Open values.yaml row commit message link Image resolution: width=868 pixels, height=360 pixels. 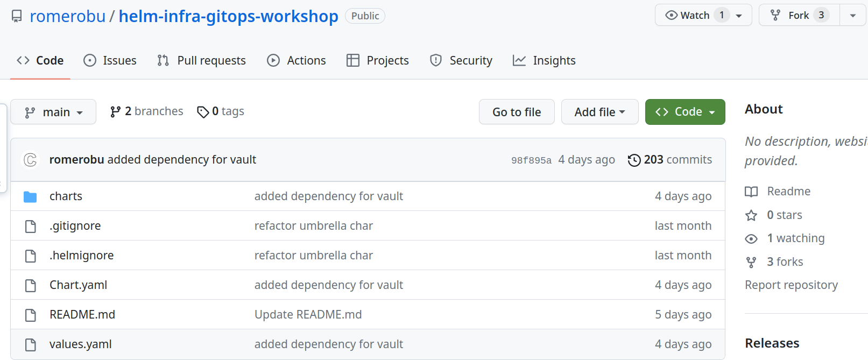pos(329,344)
